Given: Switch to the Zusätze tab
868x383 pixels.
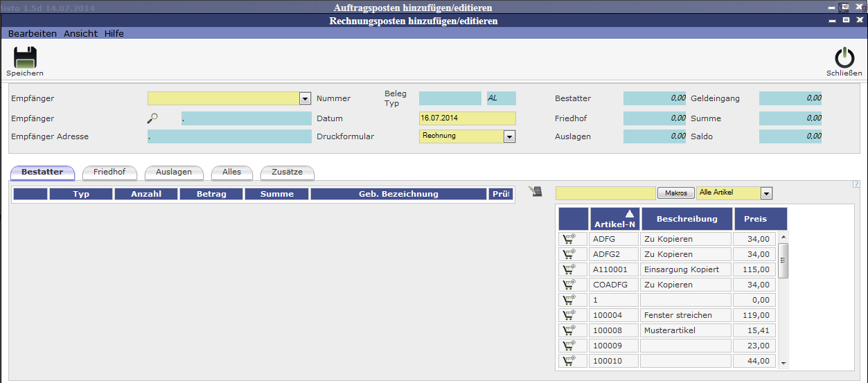Looking at the screenshot, I should (287, 172).
